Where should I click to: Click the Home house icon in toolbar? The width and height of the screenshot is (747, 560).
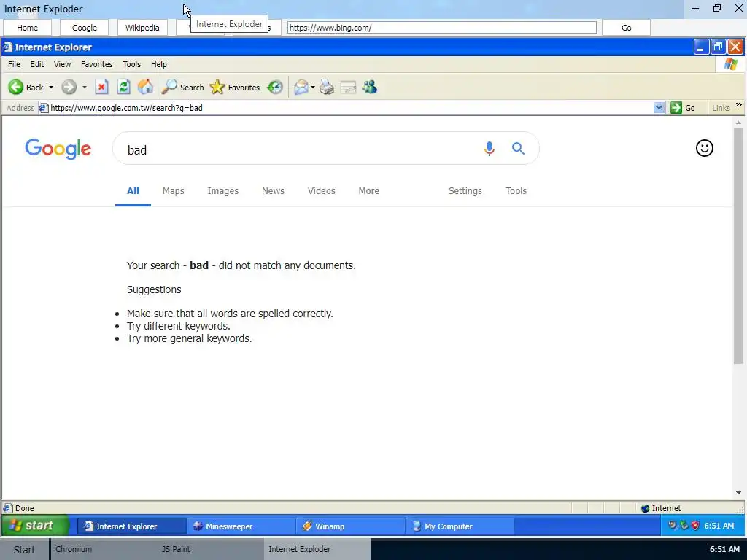145,87
